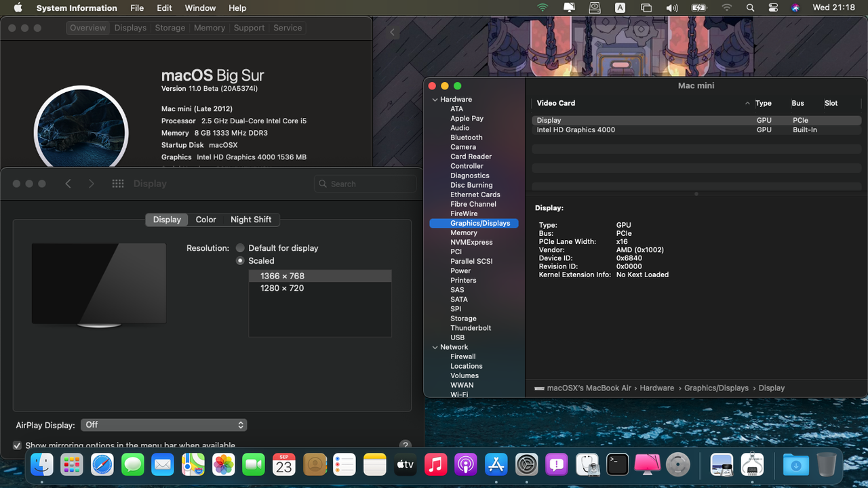Open Music app in Dock
Image resolution: width=868 pixels, height=488 pixels.
(x=435, y=464)
